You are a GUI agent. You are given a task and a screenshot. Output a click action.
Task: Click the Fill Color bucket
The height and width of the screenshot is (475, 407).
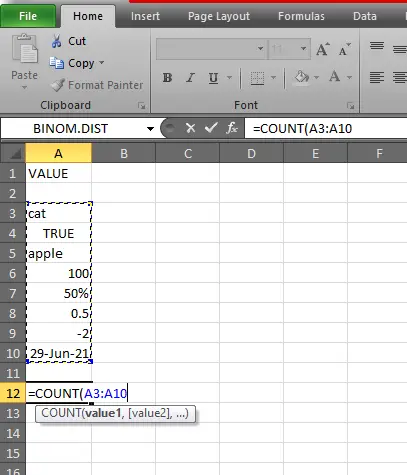coord(302,77)
